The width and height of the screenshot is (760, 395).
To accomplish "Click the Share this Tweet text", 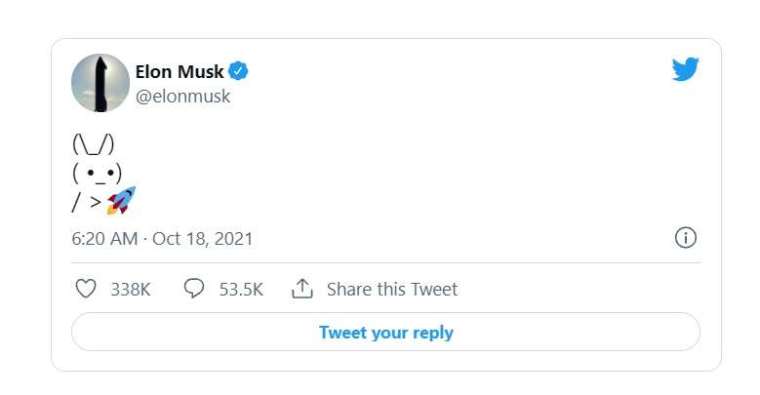I will click(392, 289).
